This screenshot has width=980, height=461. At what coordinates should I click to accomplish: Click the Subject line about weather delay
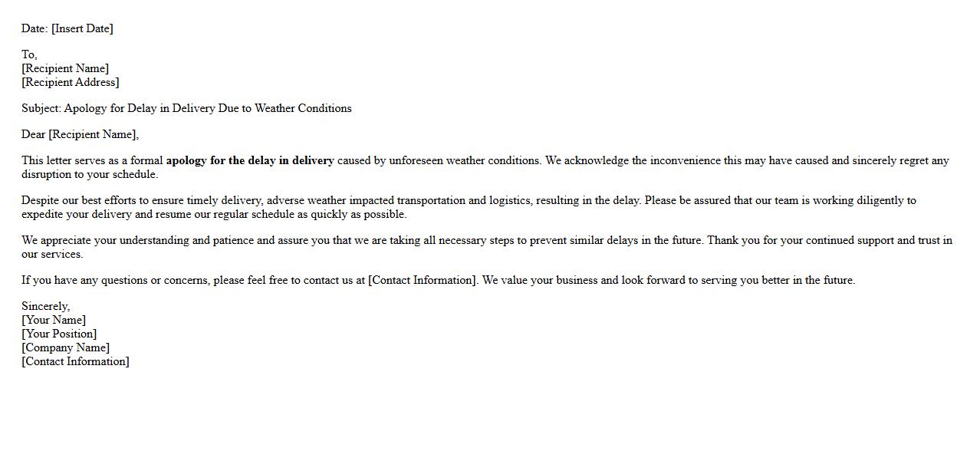(x=186, y=108)
